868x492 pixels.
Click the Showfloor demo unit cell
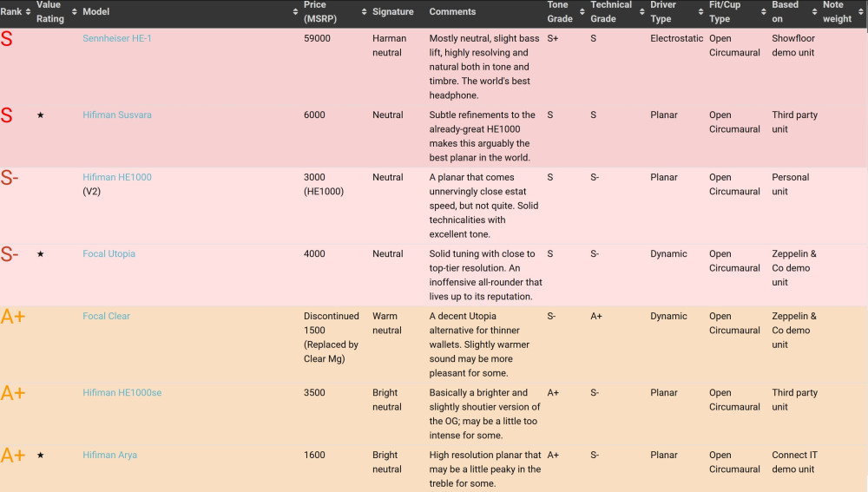tap(793, 45)
